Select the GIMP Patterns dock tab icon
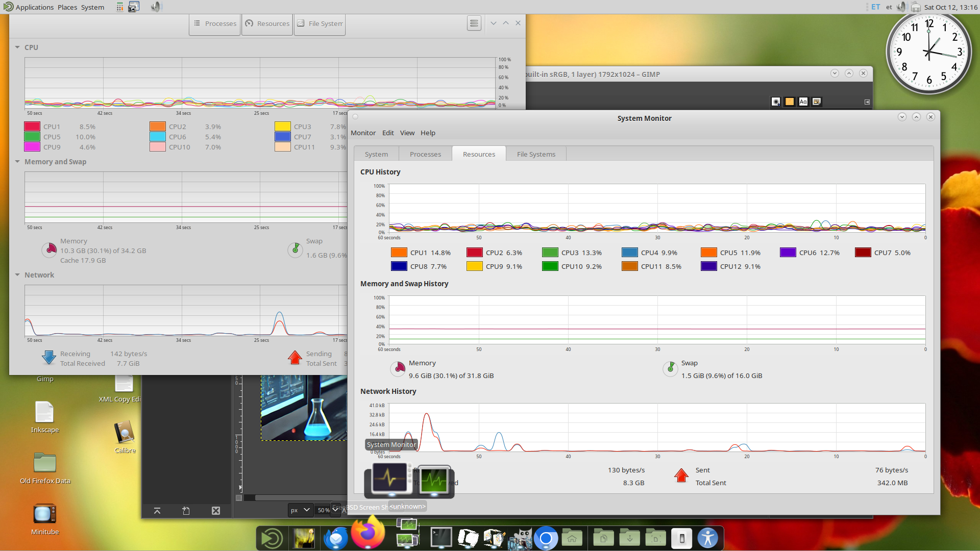Image resolution: width=980 pixels, height=551 pixels. [x=790, y=102]
